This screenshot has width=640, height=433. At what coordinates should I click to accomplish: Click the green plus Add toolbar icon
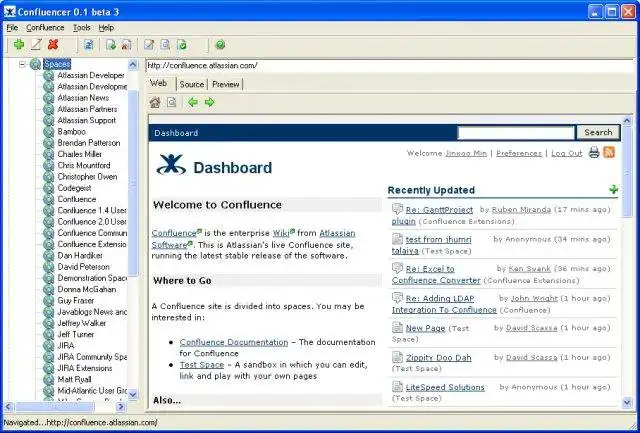coord(19,44)
